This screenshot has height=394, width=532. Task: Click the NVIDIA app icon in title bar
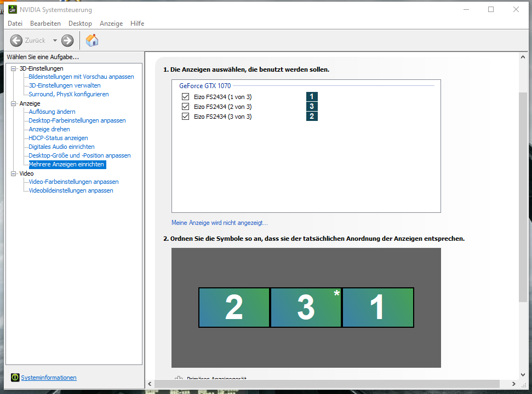click(x=13, y=9)
